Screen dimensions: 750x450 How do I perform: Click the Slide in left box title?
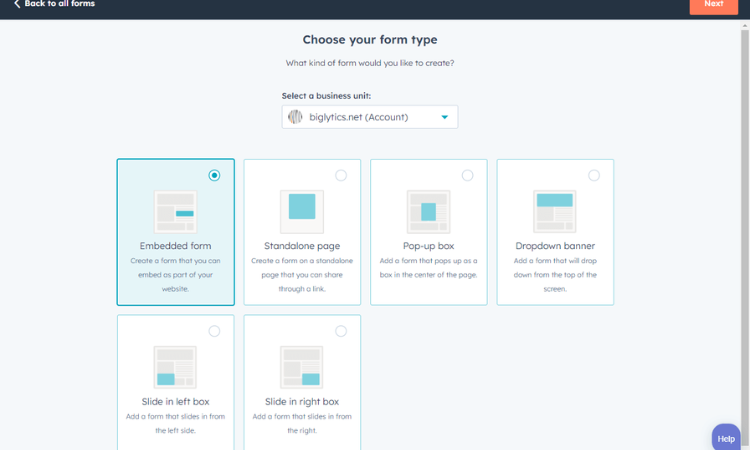click(x=176, y=402)
